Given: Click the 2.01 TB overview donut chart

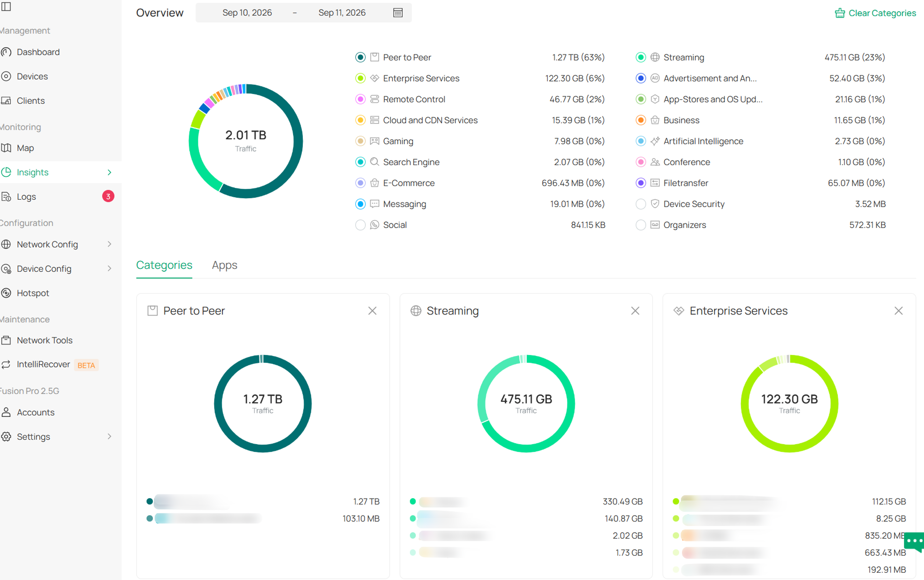Looking at the screenshot, I should 246,141.
